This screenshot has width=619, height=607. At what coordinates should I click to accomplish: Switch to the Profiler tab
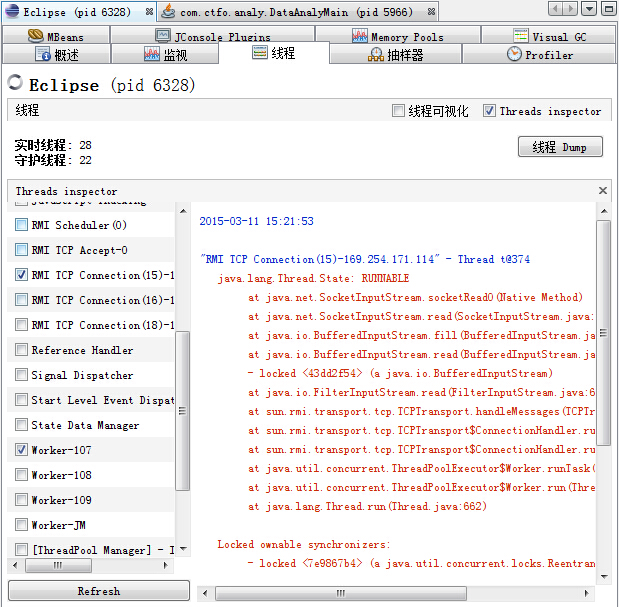(539, 54)
